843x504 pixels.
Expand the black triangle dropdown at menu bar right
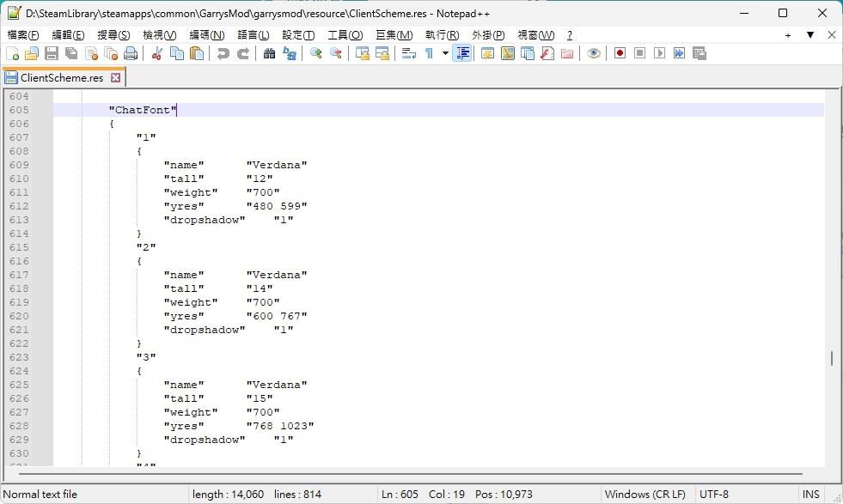809,35
